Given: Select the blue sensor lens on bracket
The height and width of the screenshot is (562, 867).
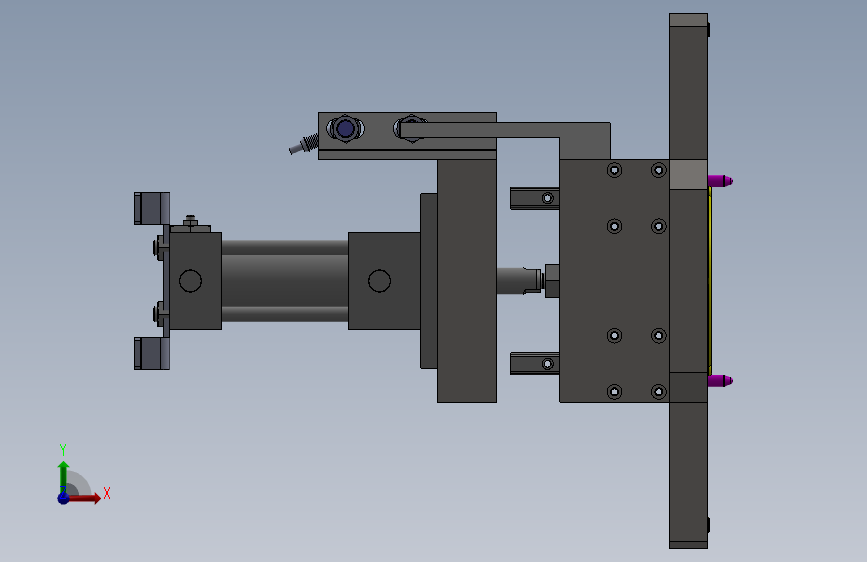Looking at the screenshot, I should click(x=346, y=129).
